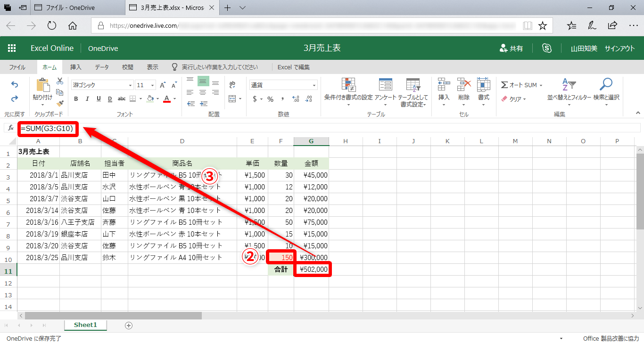Click the サインアウト link
This screenshot has height=343, width=644.
[619, 48]
